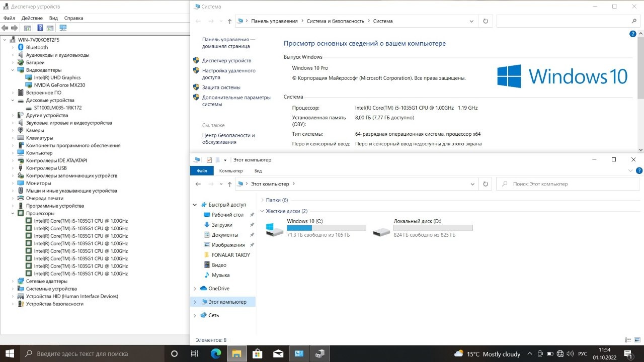Open the Справка menu
Viewport: 644px width, 362px height.
(x=73, y=18)
